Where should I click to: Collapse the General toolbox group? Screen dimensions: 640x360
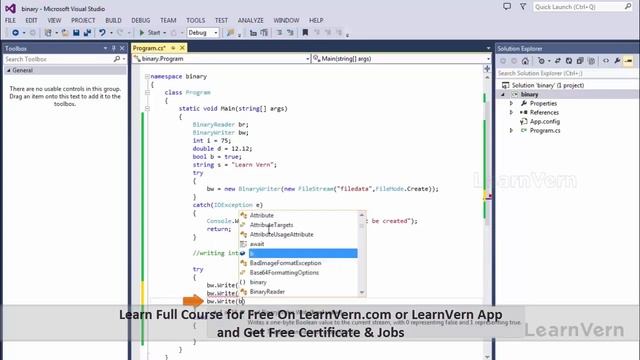[x=9, y=70]
